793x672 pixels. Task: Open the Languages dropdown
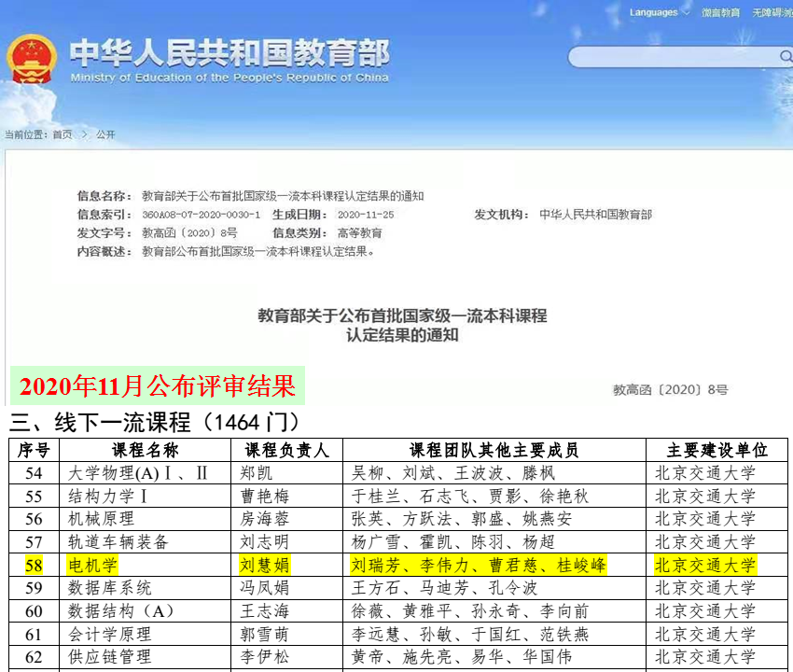pyautogui.click(x=654, y=12)
